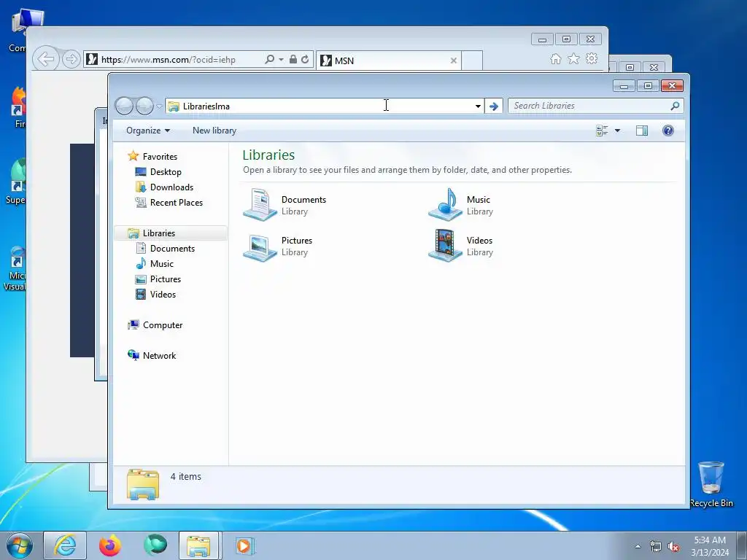Minimize the Libraries Explorer window

coord(624,86)
